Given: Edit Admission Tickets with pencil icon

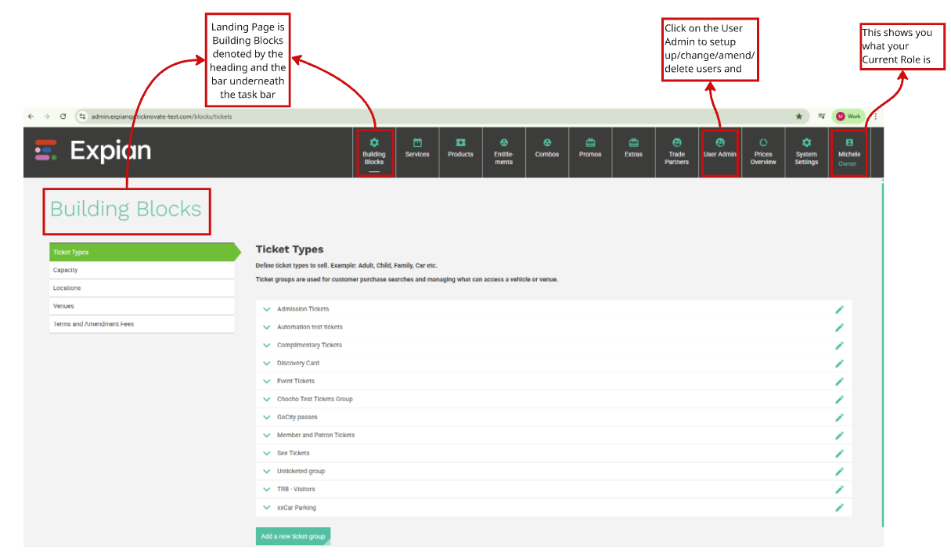Looking at the screenshot, I should (x=840, y=309).
